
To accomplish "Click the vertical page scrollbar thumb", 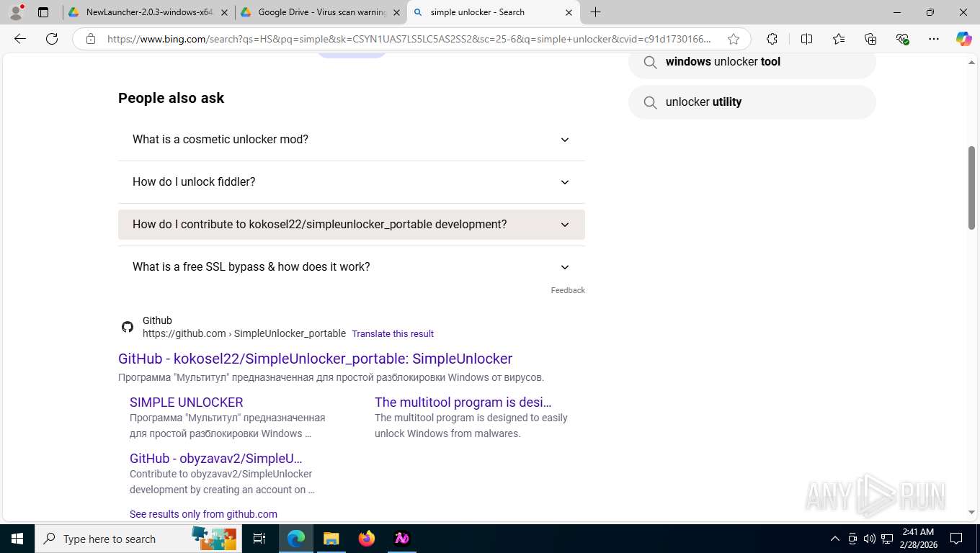I will tap(971, 188).
